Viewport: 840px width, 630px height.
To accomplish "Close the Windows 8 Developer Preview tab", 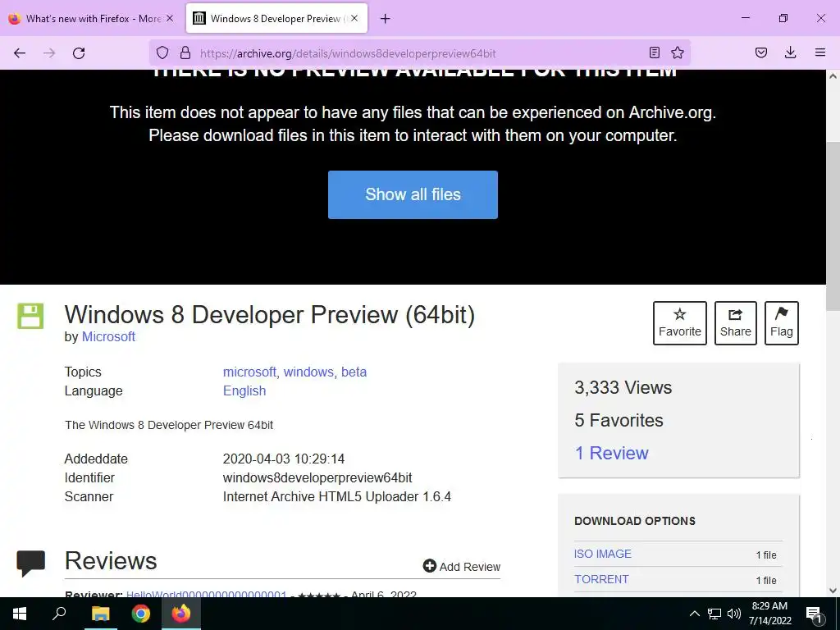I will (354, 18).
